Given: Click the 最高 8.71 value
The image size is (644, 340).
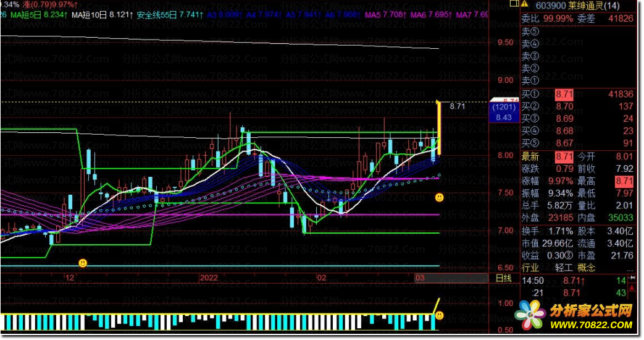Looking at the screenshot, I should coord(624,181).
